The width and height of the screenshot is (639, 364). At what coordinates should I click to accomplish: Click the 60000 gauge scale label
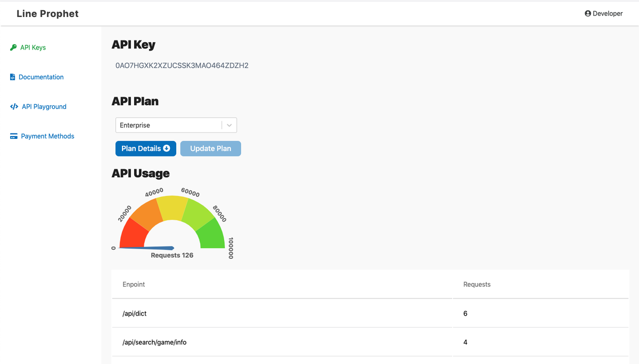click(190, 192)
